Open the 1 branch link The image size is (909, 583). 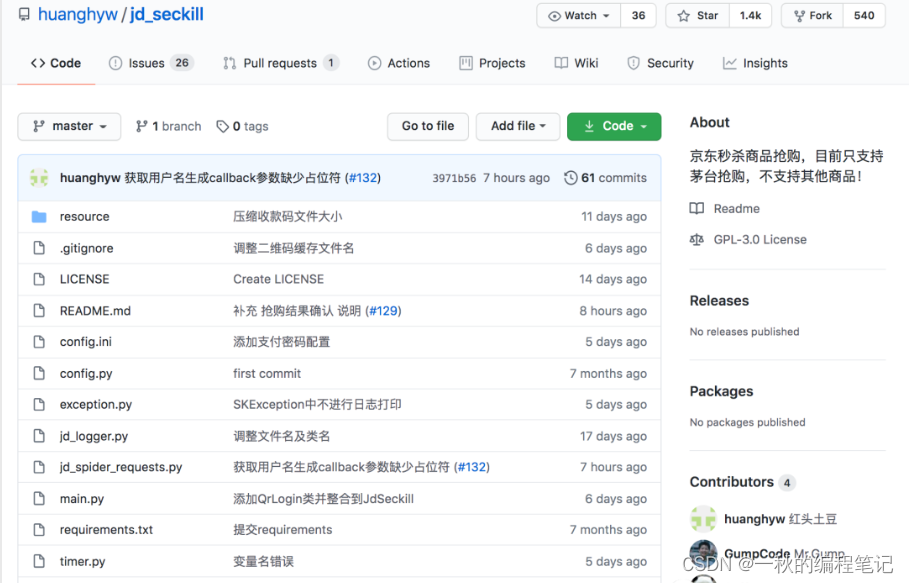click(x=169, y=126)
